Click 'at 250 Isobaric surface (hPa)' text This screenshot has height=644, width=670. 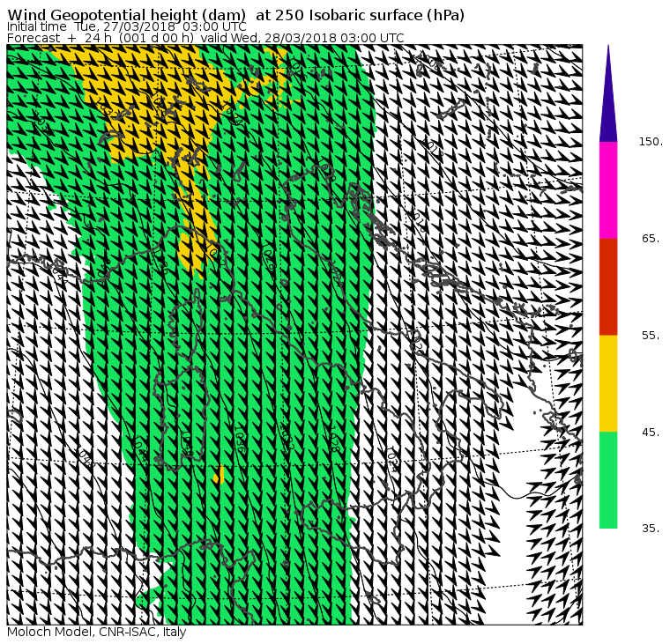pyautogui.click(x=360, y=15)
